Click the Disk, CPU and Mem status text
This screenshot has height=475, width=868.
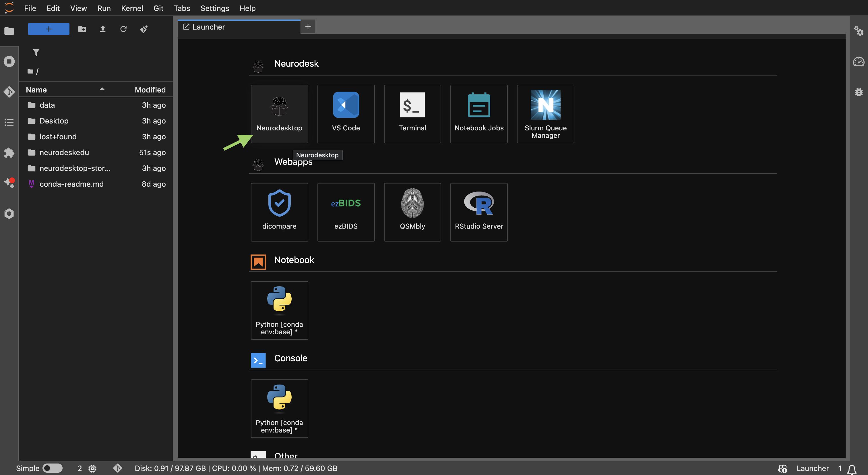[x=236, y=468]
